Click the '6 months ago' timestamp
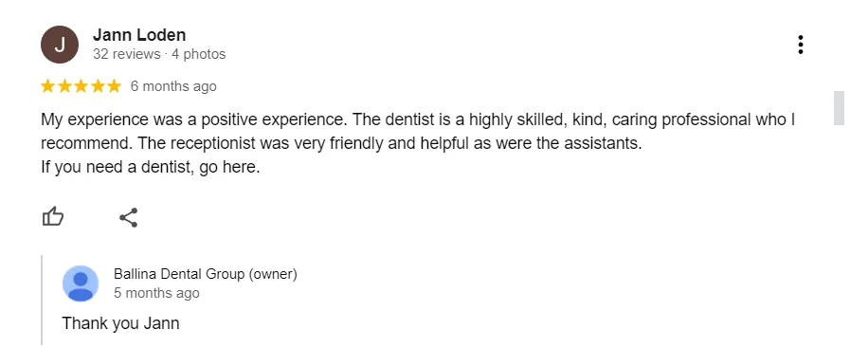868x348 pixels. click(x=173, y=86)
